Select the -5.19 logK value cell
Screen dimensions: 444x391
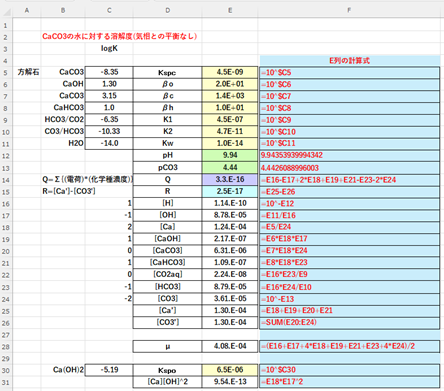pyautogui.click(x=109, y=370)
